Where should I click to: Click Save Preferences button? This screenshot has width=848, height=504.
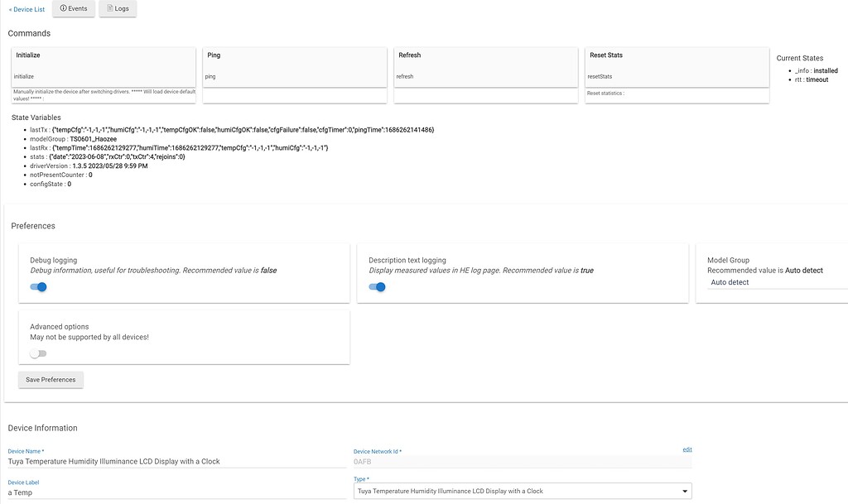point(51,380)
